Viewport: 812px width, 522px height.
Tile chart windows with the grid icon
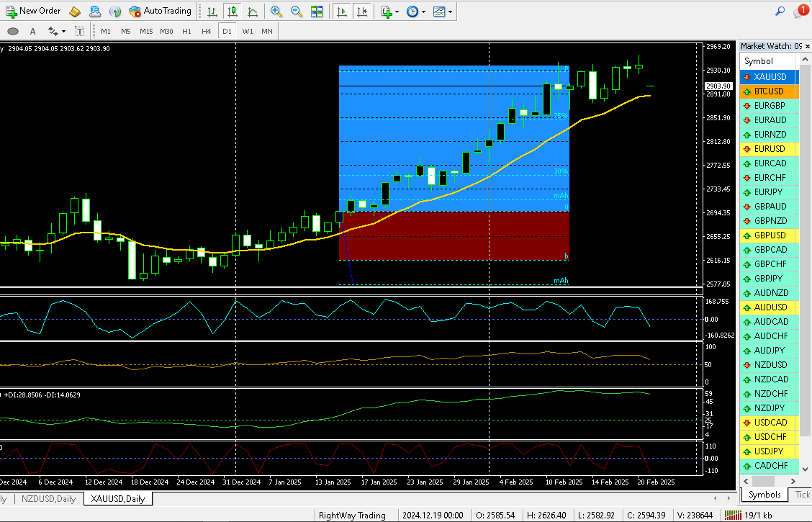tap(317, 12)
